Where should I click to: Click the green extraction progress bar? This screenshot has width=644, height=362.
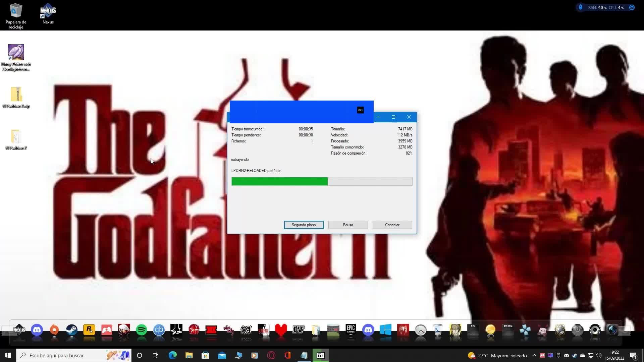[x=279, y=181]
